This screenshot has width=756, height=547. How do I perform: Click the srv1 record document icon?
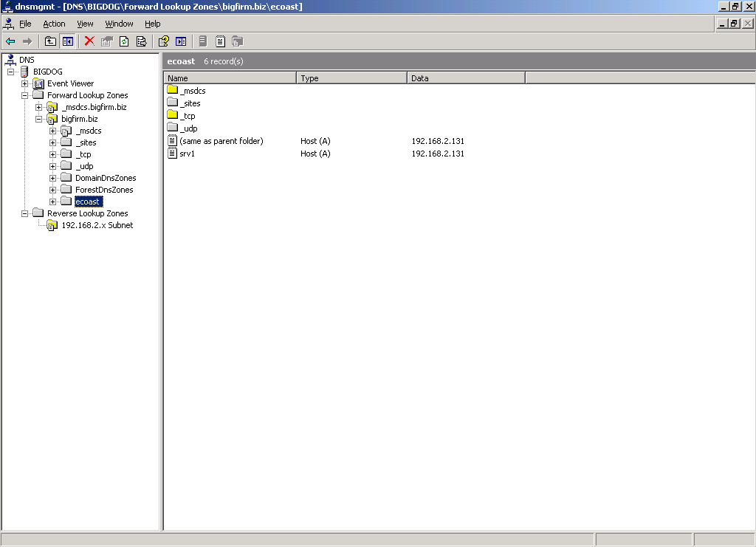click(x=172, y=154)
